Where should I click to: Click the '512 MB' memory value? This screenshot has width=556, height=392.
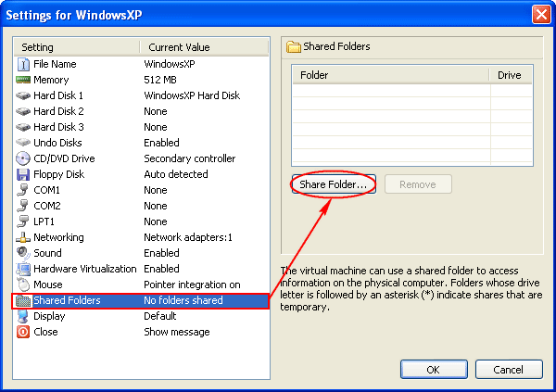coord(160,80)
